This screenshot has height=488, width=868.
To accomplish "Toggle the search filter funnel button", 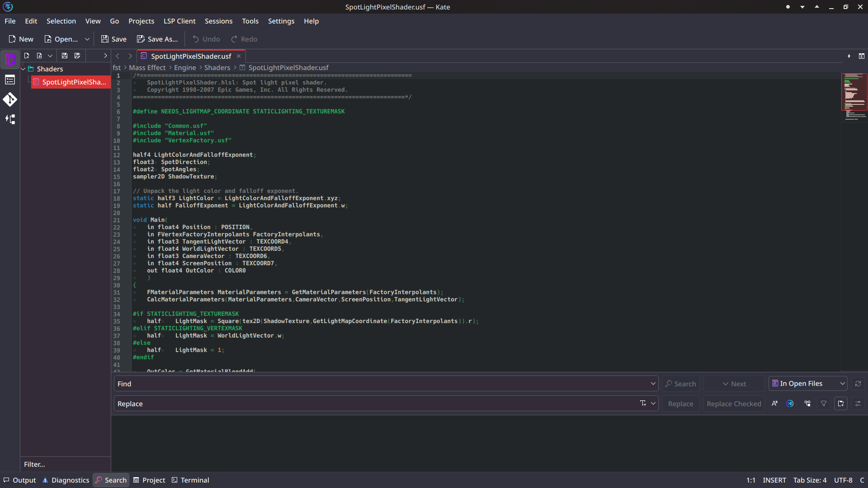I will pos(824,404).
